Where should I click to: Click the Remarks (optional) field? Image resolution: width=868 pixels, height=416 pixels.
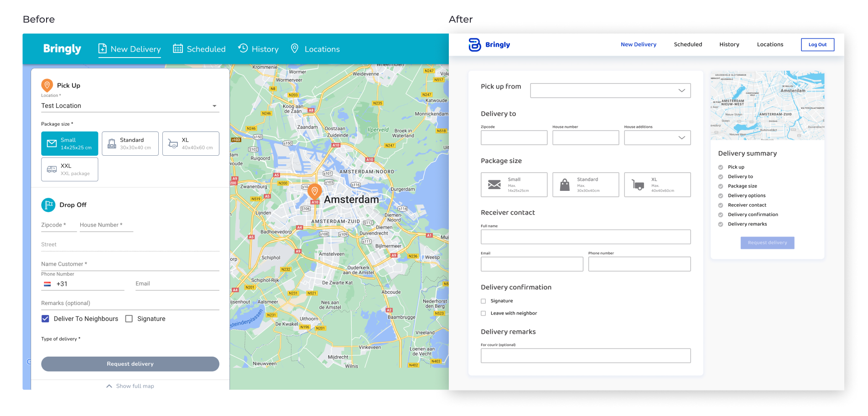[130, 304]
